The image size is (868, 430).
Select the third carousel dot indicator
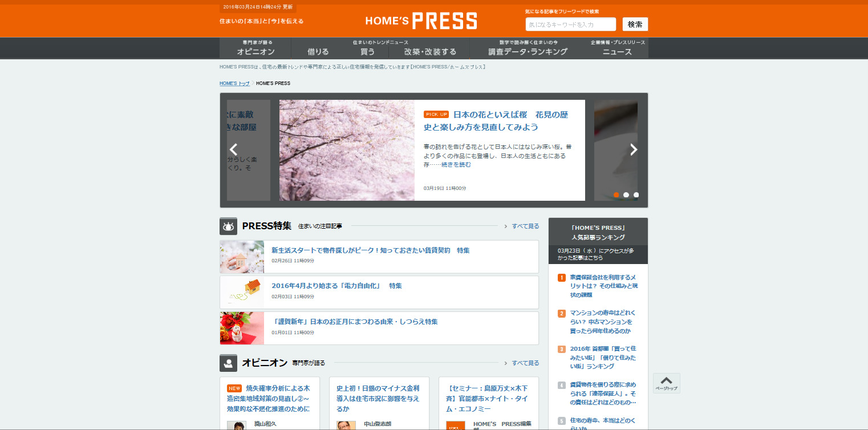[636, 195]
